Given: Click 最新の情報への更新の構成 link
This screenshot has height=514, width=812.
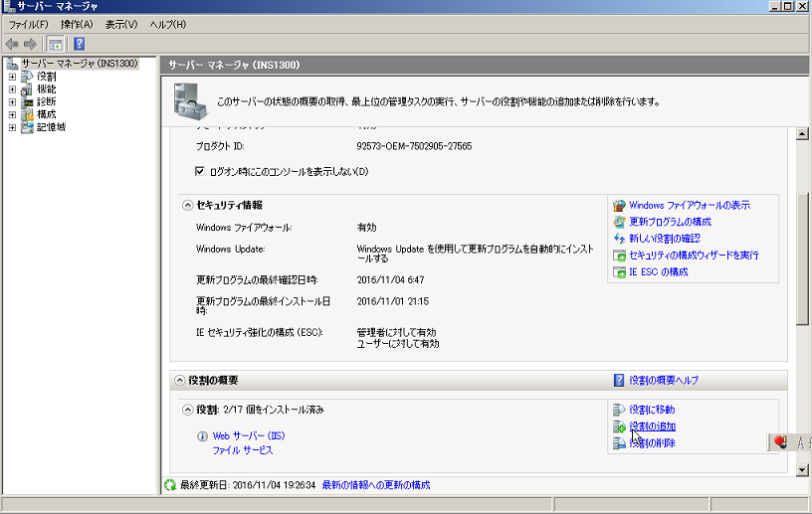Looking at the screenshot, I should pyautogui.click(x=376, y=485).
